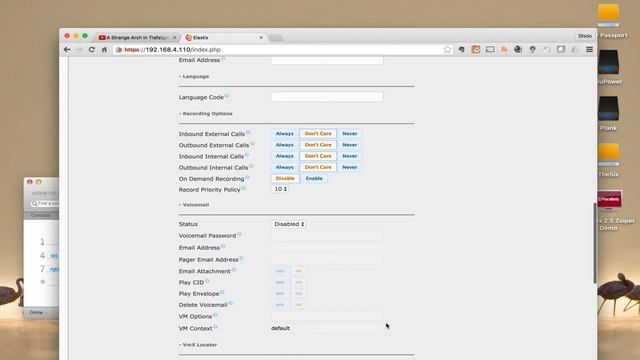
Task: Click the Language Code input field
Action: (327, 97)
